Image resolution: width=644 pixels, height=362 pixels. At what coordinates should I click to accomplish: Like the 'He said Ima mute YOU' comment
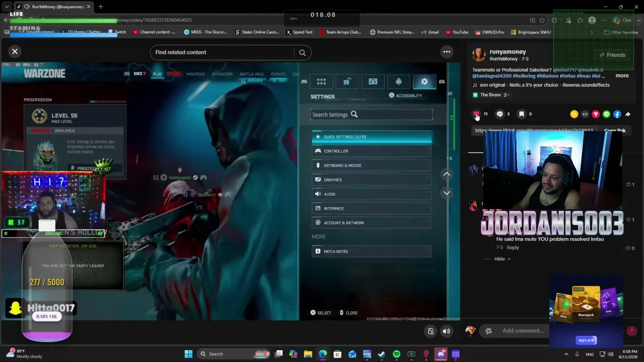(628, 248)
